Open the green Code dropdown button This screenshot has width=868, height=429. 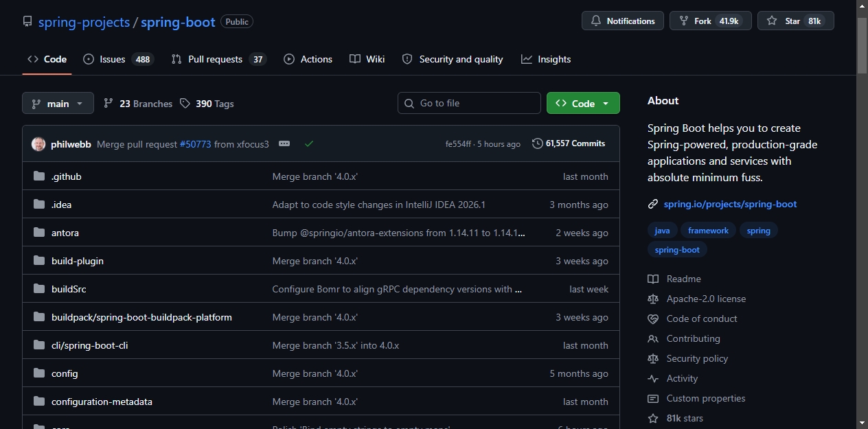[583, 103]
